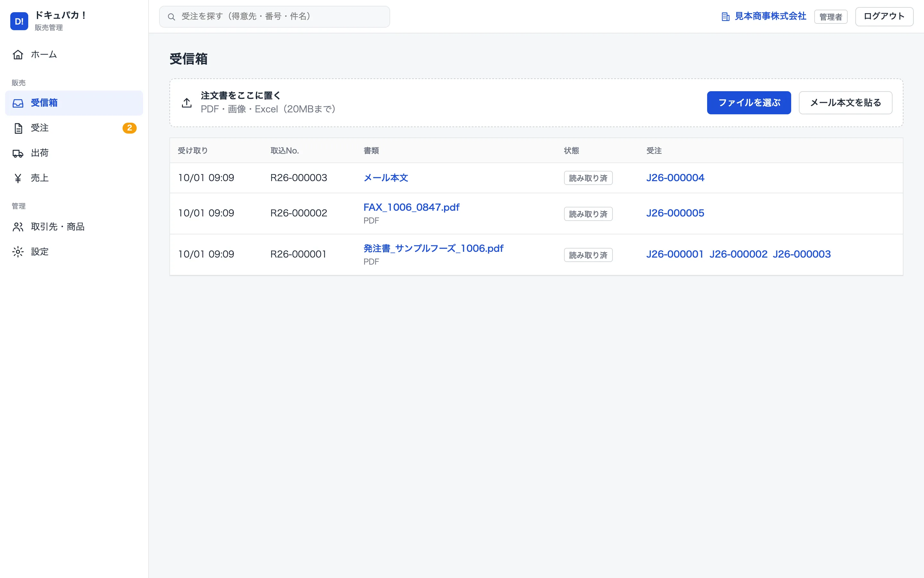Click the building icon beside 見本商事株式会社
Viewport: 924px width, 578px height.
click(x=725, y=17)
